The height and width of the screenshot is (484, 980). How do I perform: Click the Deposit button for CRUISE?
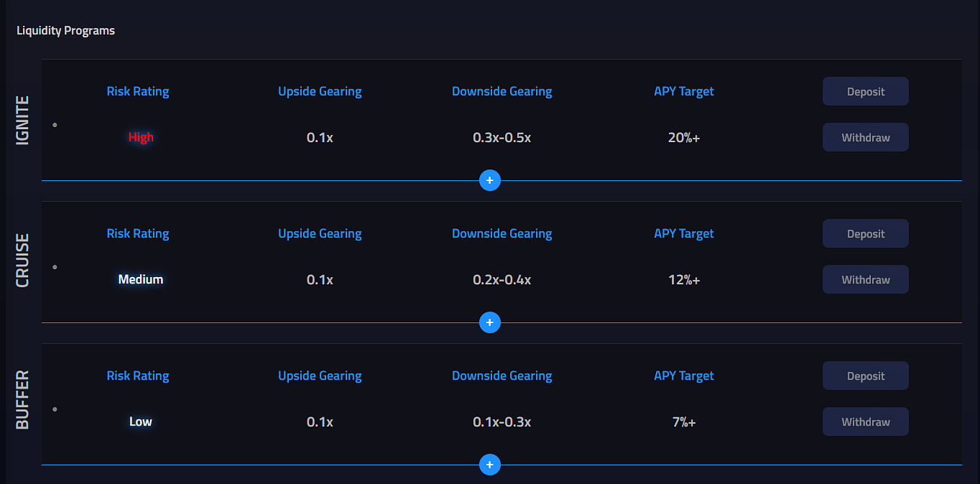(x=865, y=233)
